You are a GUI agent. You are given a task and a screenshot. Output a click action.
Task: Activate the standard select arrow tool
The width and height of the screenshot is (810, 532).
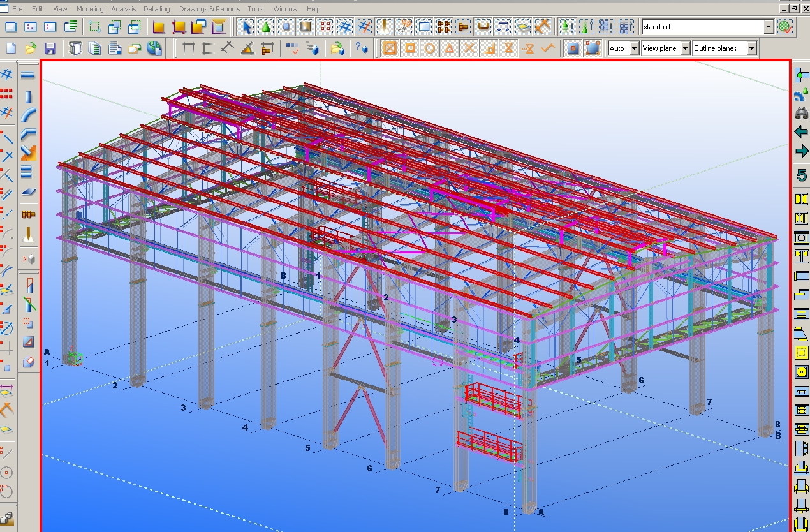(247, 27)
